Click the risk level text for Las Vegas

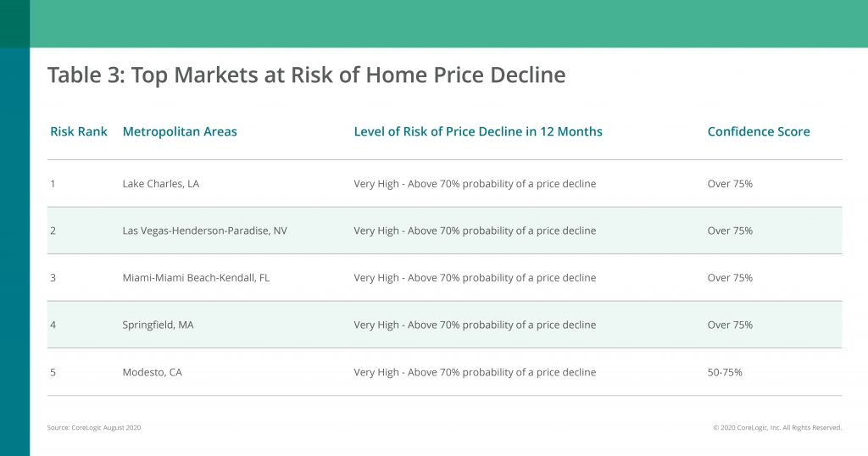(x=475, y=231)
